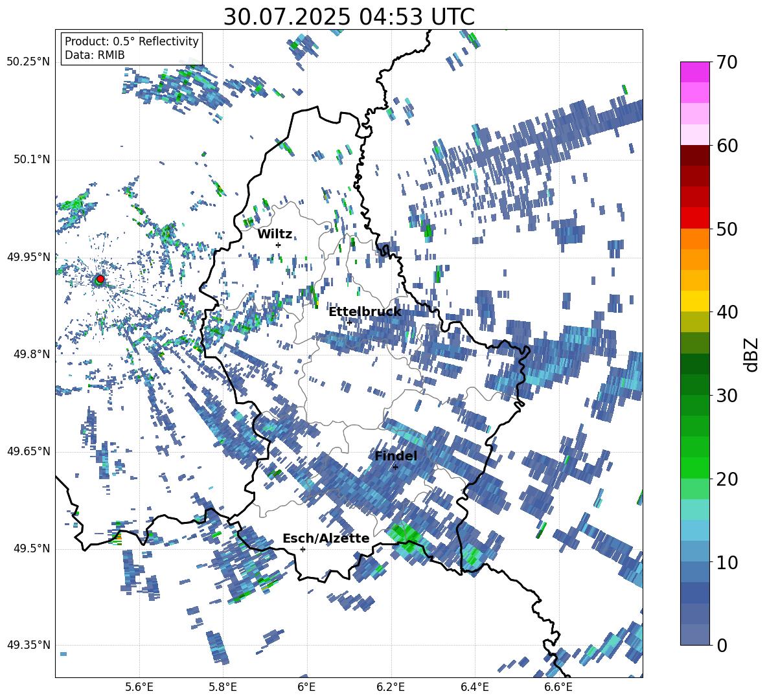Viewport: 767px width, 700px height.
Task: Pick the orange swatch just below 50
Action: click(695, 239)
